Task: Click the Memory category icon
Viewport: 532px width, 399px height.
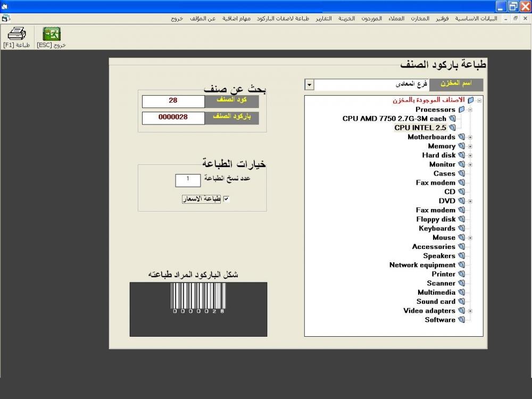Action: tap(461, 146)
